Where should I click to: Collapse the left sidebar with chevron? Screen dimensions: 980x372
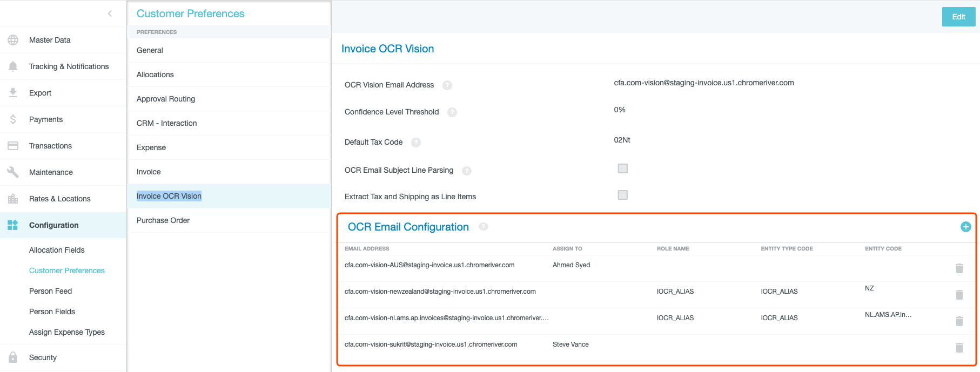click(110, 13)
